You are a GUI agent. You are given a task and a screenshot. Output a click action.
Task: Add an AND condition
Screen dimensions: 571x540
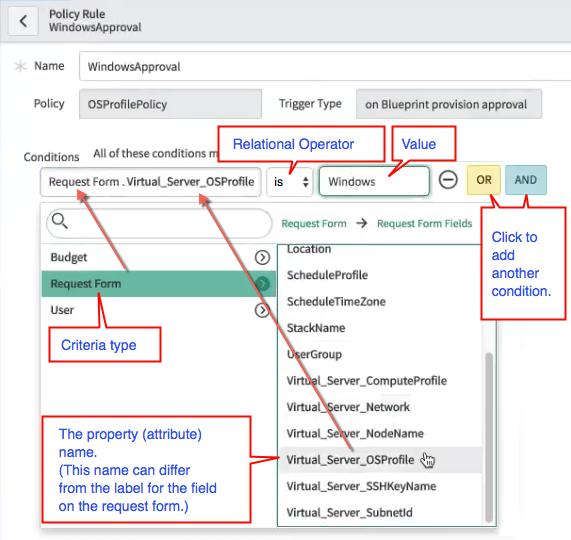(526, 180)
